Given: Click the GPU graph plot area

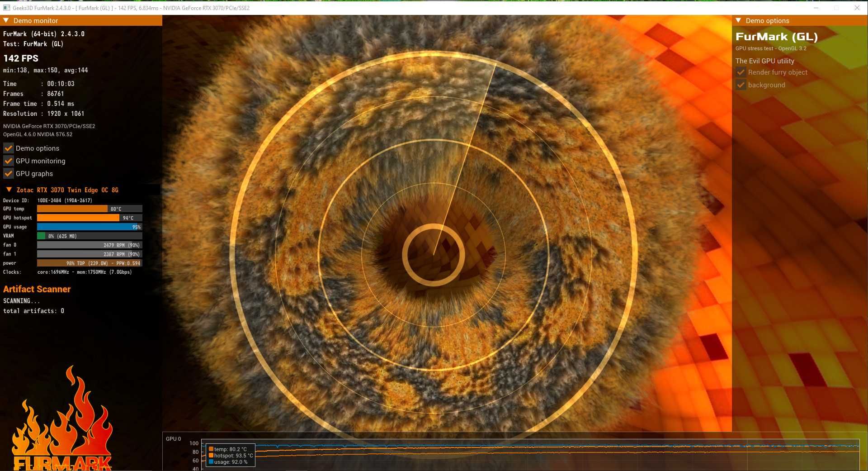Looking at the screenshot, I should click(x=530, y=455).
